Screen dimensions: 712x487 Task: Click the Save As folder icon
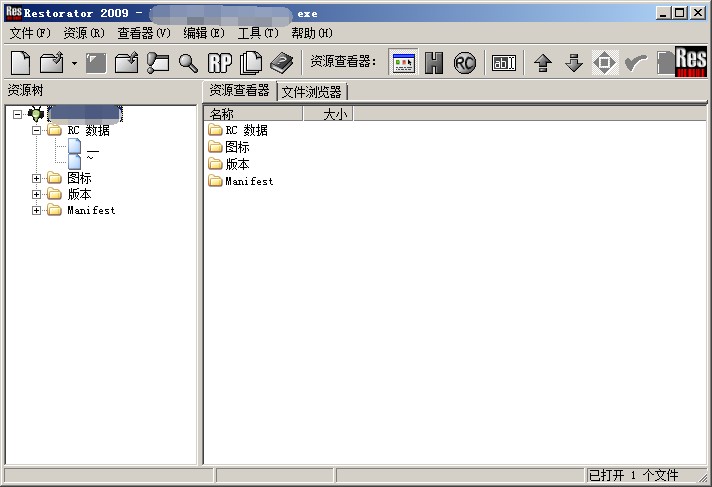(126, 63)
